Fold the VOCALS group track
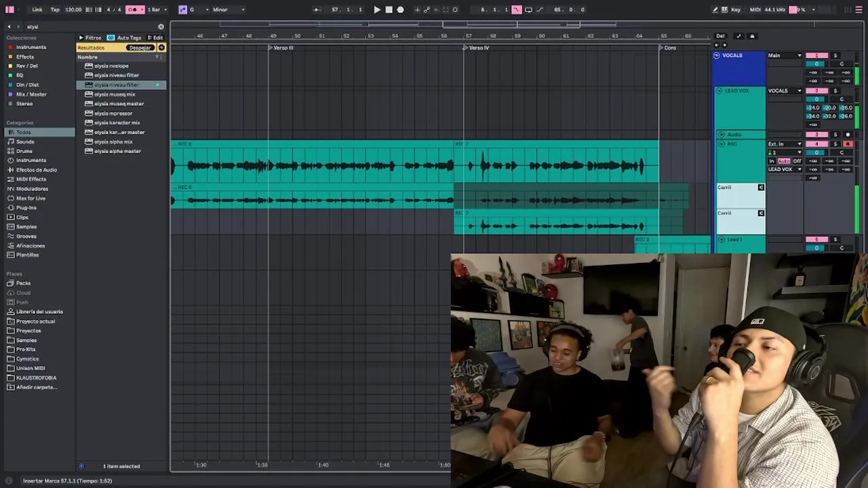The height and width of the screenshot is (488, 868). coord(717,56)
